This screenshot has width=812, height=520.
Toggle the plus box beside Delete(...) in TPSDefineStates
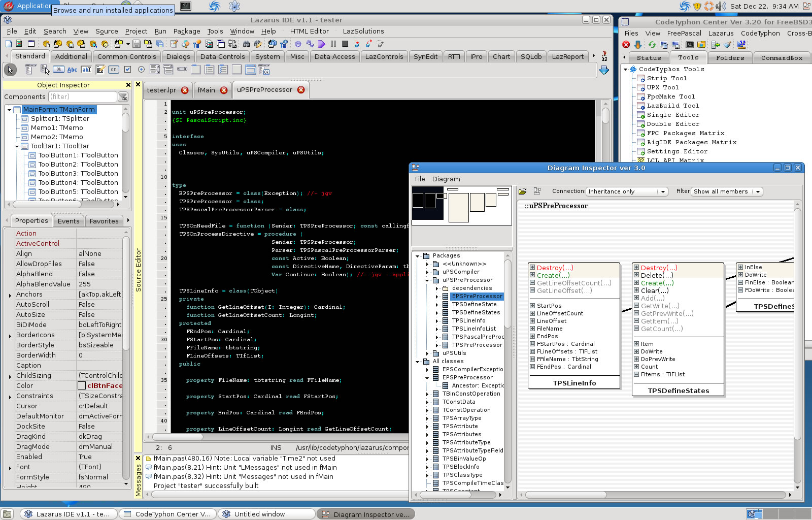636,275
